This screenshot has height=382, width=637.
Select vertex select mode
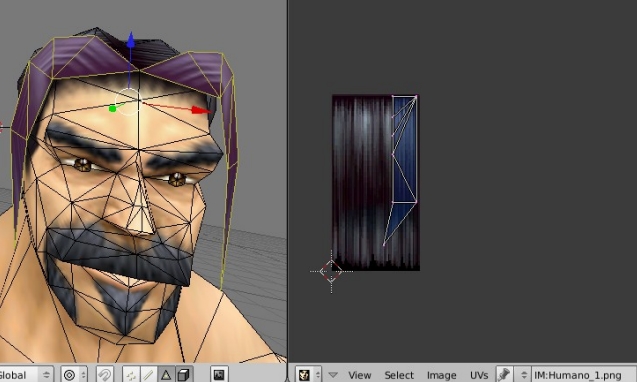click(131, 374)
